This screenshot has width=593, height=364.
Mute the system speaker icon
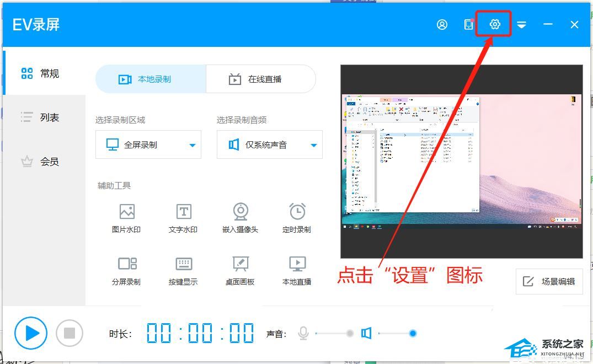[366, 333]
